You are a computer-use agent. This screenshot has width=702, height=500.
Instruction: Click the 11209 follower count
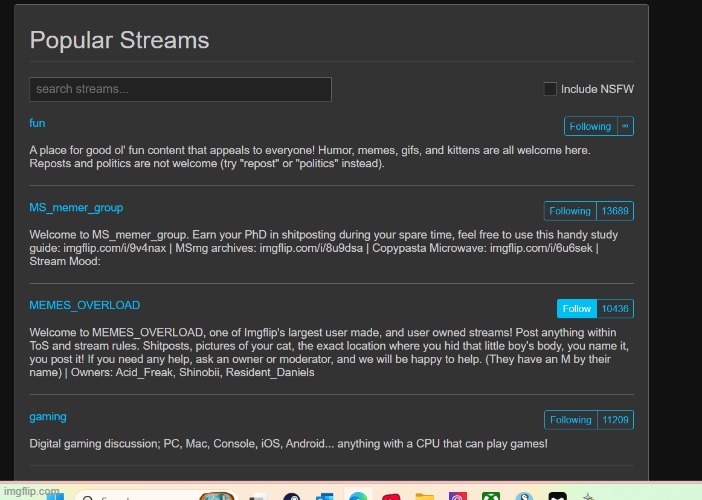click(x=614, y=420)
